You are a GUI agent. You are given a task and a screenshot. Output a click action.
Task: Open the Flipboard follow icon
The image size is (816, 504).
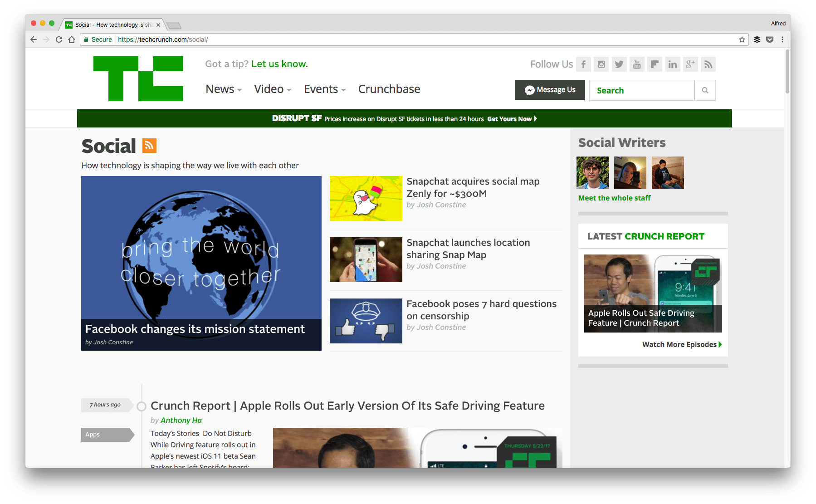[x=655, y=64]
